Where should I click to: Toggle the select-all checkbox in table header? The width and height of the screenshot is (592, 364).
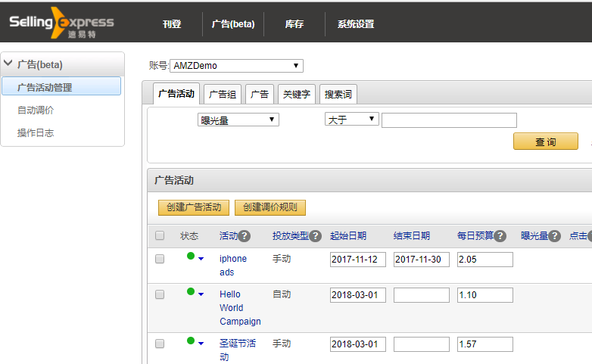(160, 235)
